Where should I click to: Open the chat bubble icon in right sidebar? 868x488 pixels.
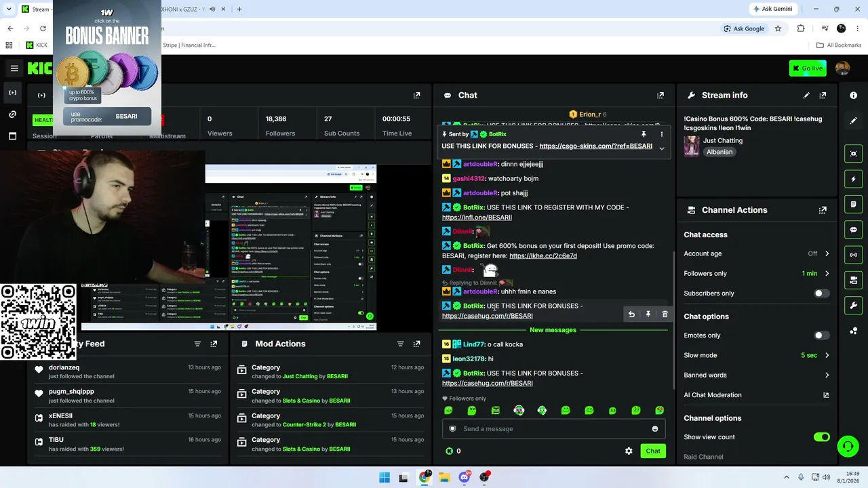click(x=854, y=230)
